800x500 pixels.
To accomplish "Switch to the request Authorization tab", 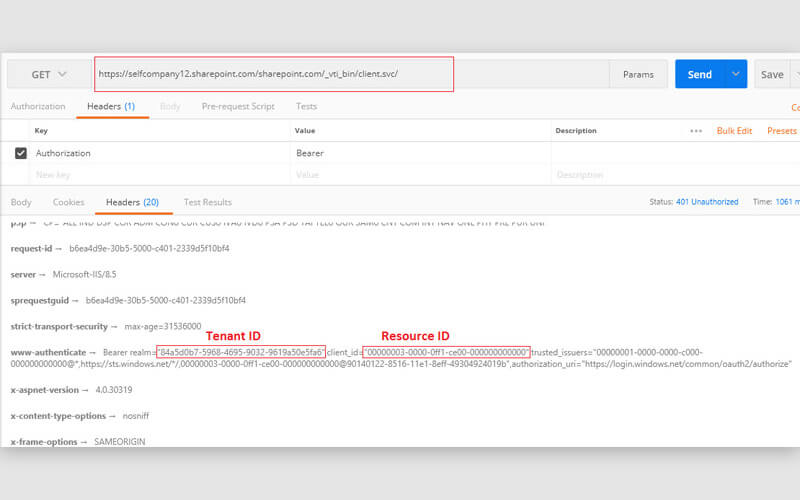I will pyautogui.click(x=38, y=106).
